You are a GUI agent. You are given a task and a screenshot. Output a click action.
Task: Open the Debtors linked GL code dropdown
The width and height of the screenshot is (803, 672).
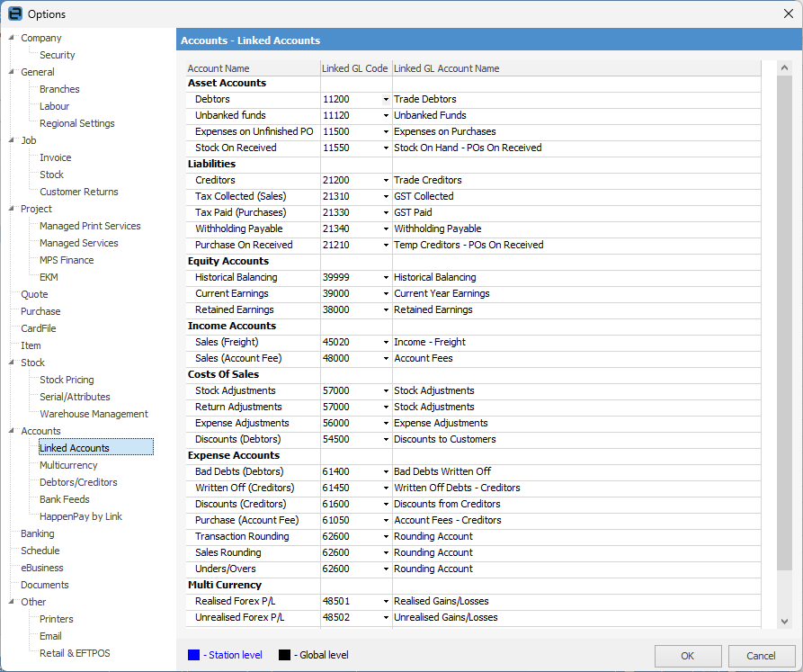coord(386,99)
